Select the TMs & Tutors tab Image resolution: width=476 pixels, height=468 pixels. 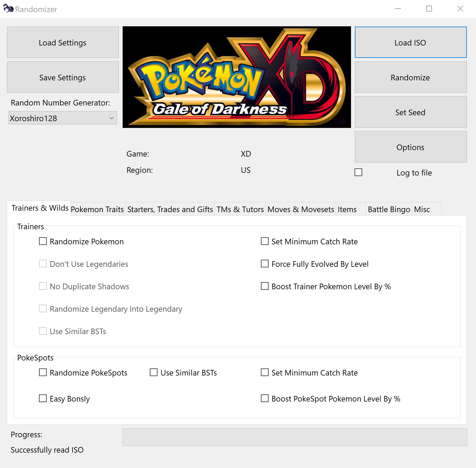coord(240,209)
